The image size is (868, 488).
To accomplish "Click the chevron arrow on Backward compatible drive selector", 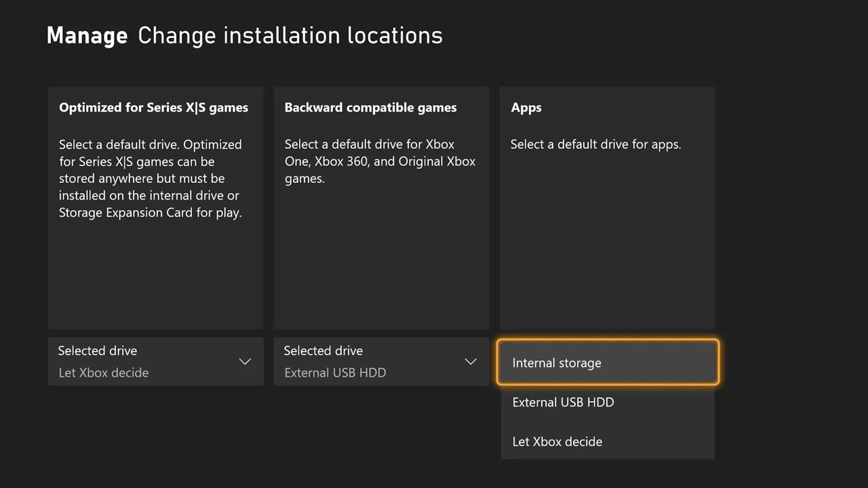I will click(471, 362).
